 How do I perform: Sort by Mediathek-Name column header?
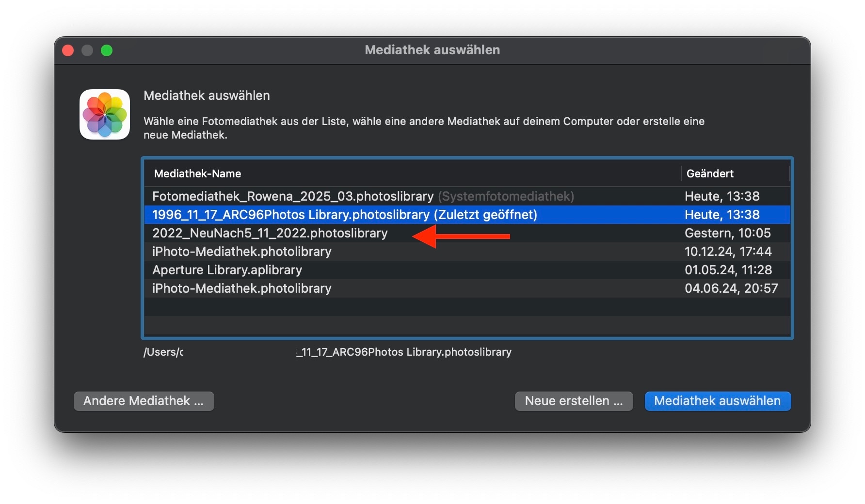198,173
